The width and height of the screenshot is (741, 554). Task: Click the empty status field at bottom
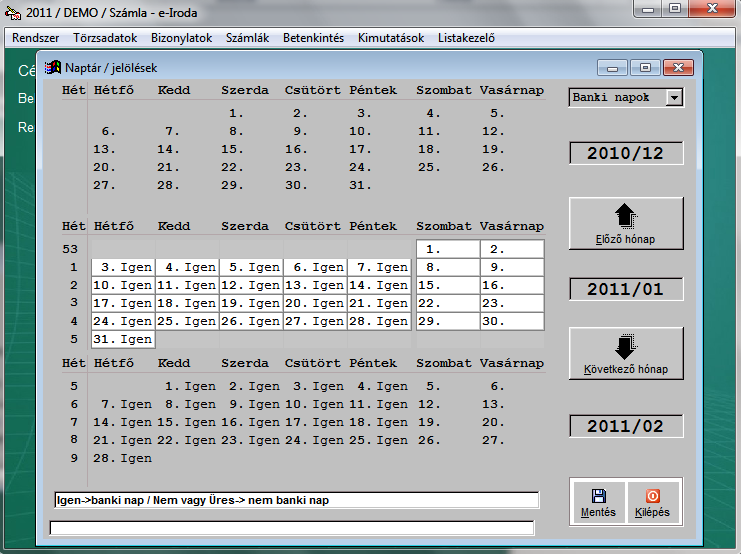[x=291, y=527]
